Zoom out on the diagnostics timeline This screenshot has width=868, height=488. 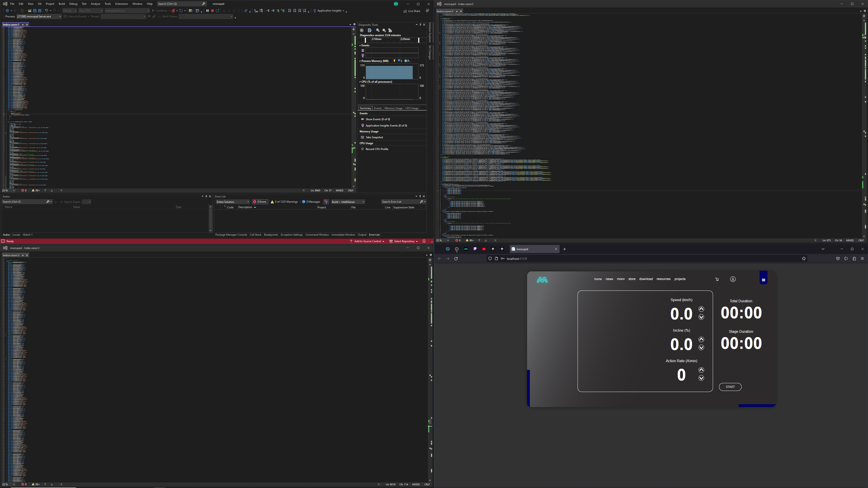pos(384,30)
